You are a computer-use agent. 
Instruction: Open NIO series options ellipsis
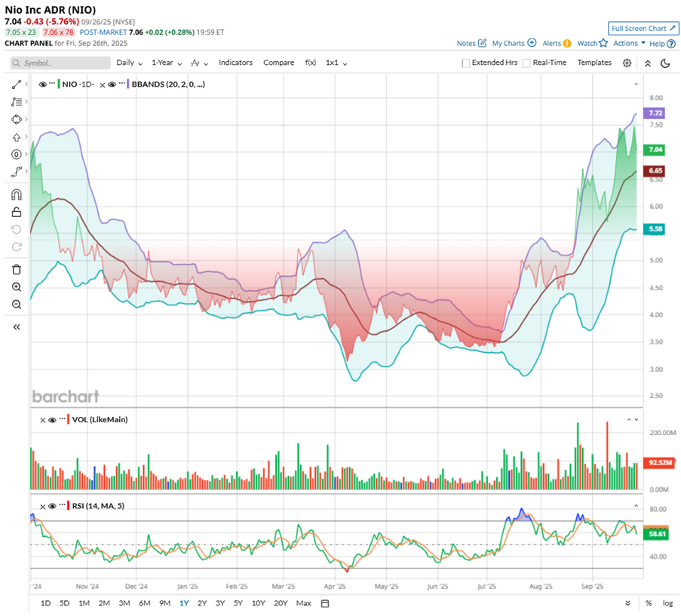(52, 82)
